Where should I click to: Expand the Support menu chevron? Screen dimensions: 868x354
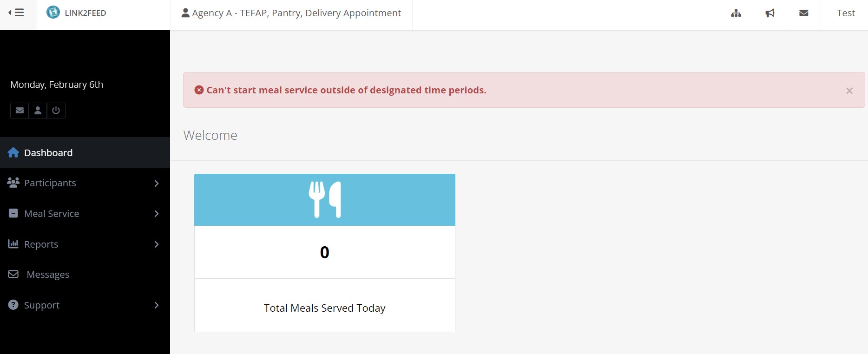point(157,305)
